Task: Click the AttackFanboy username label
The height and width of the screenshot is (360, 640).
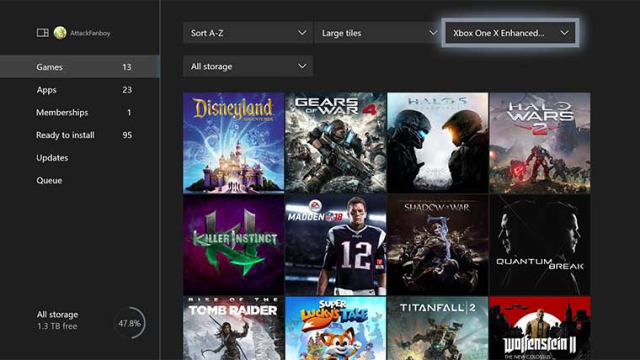Action: 90,33
